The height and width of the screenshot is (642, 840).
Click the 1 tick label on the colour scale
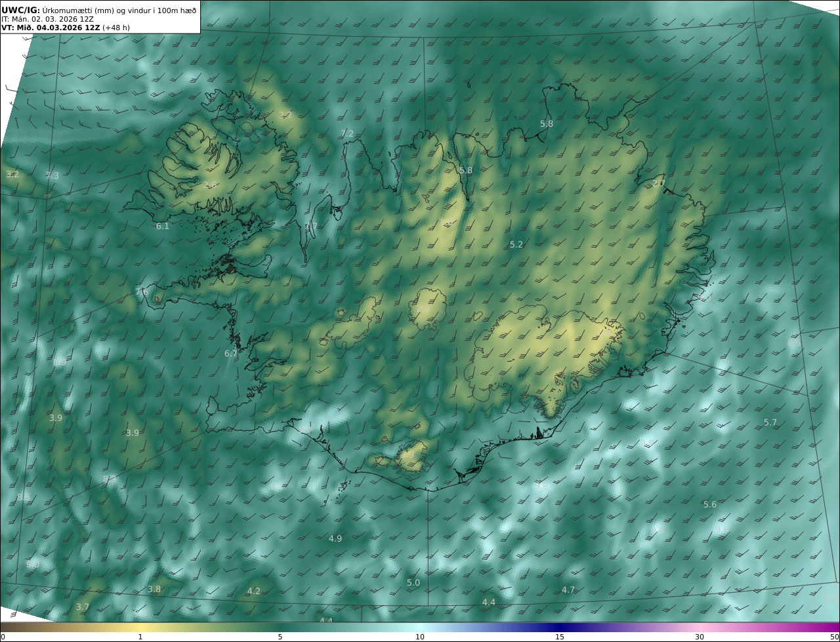click(x=140, y=637)
